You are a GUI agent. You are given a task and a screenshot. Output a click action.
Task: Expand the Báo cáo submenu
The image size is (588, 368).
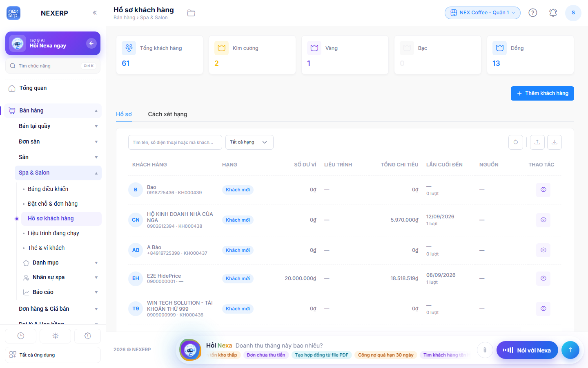[61, 292]
